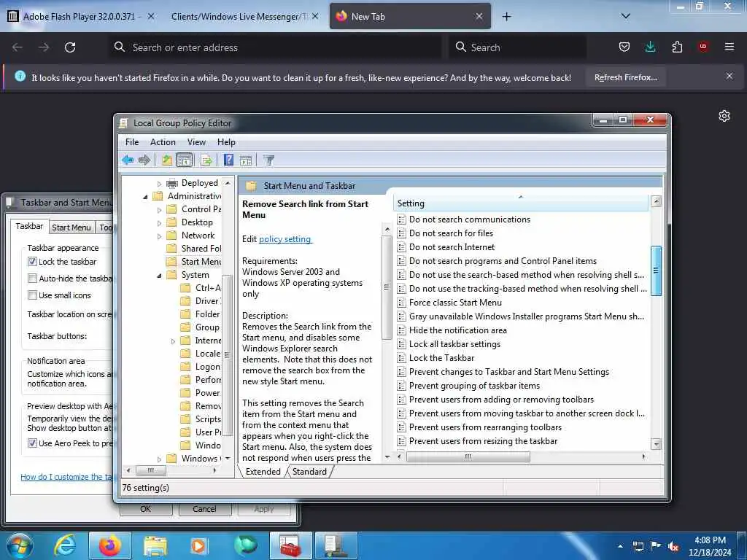Go up one level with folder icon
Screen dimensions: 747x560
coord(167,160)
